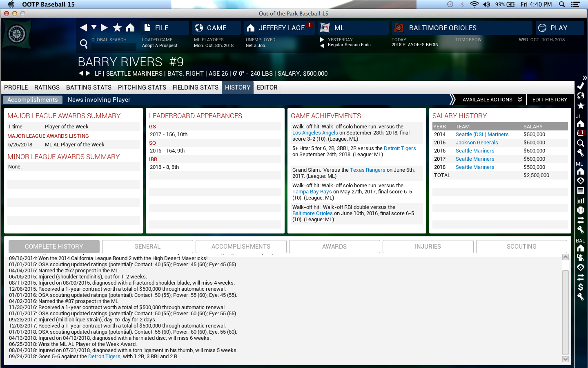Filter history by Complete History
This screenshot has width=588, height=368.
[x=54, y=247]
